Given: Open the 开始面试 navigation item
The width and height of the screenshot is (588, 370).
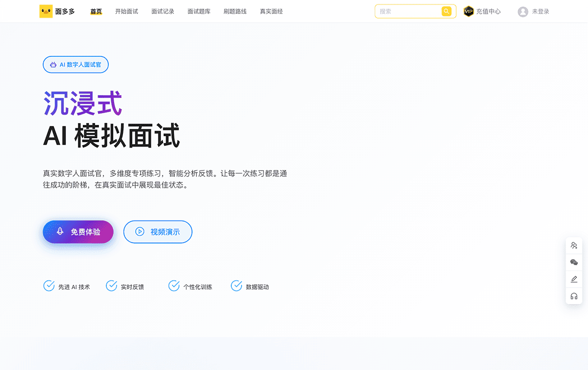Looking at the screenshot, I should pyautogui.click(x=126, y=11).
